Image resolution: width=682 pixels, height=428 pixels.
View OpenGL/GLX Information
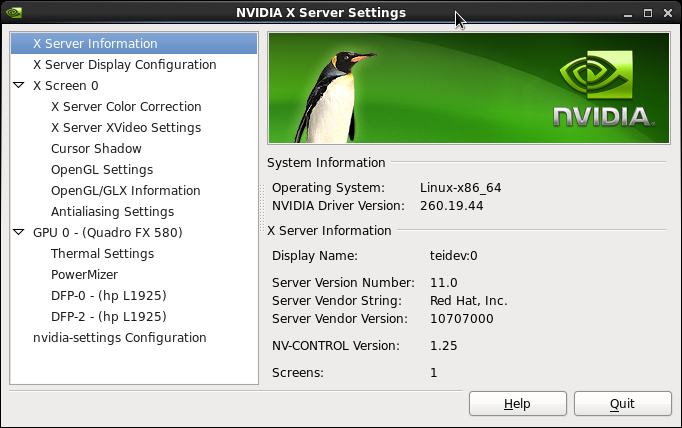[126, 191]
